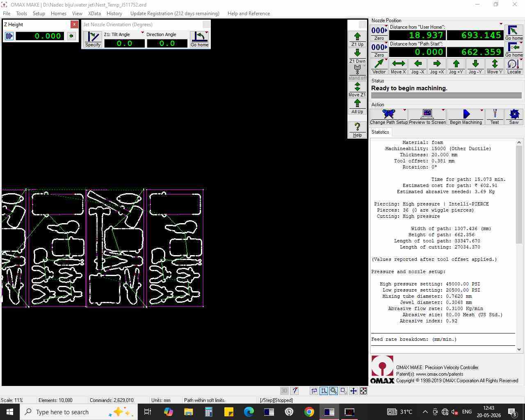Open the Nozzle Position red triangle options

pos(501,24)
